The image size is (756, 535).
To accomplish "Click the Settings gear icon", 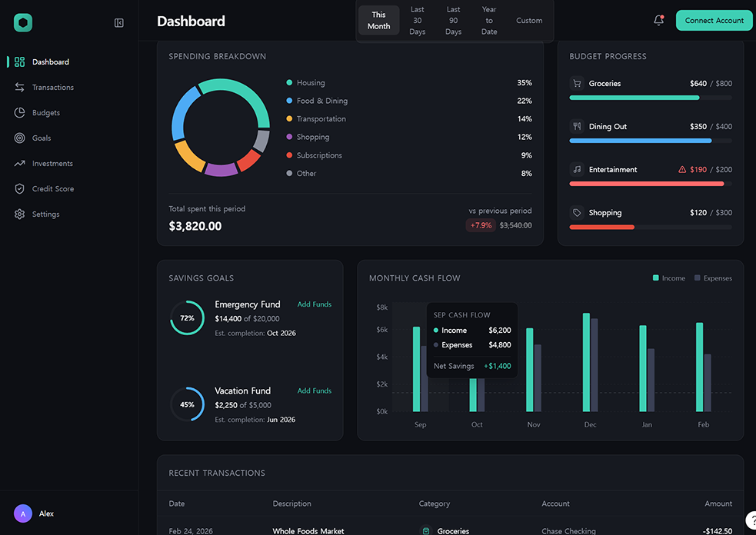I will point(19,214).
